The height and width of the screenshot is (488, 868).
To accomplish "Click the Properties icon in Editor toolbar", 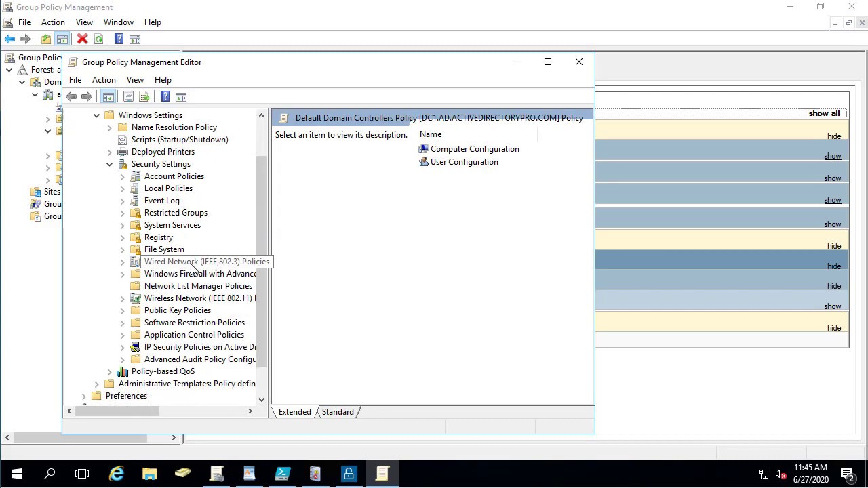I will click(128, 97).
